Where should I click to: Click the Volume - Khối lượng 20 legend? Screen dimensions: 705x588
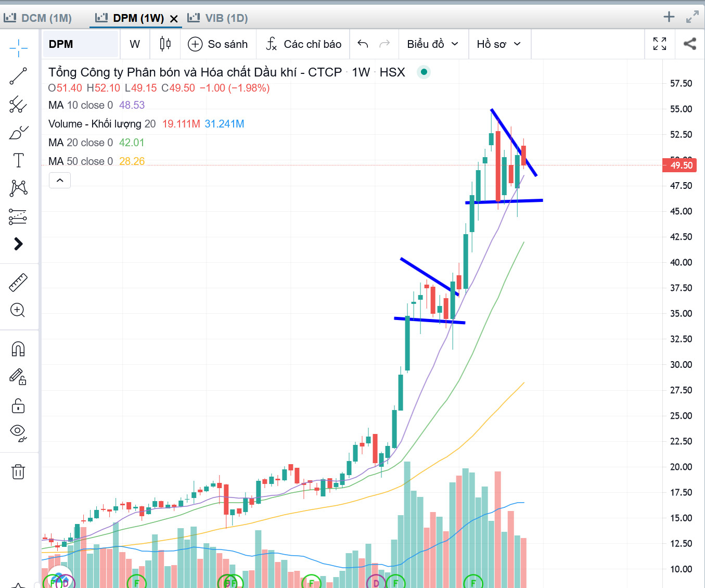tap(146, 124)
